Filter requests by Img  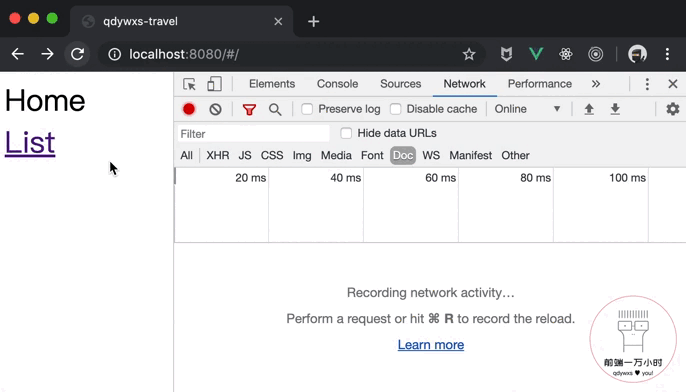tap(302, 155)
